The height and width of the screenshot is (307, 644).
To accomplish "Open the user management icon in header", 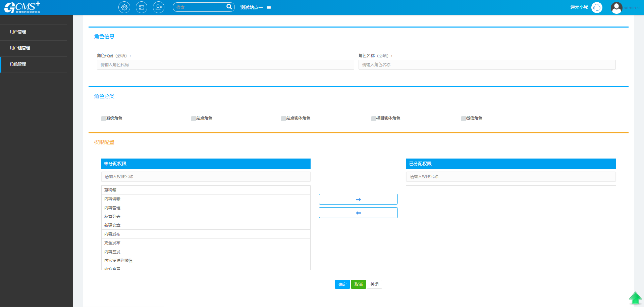I will pyautogui.click(x=159, y=7).
